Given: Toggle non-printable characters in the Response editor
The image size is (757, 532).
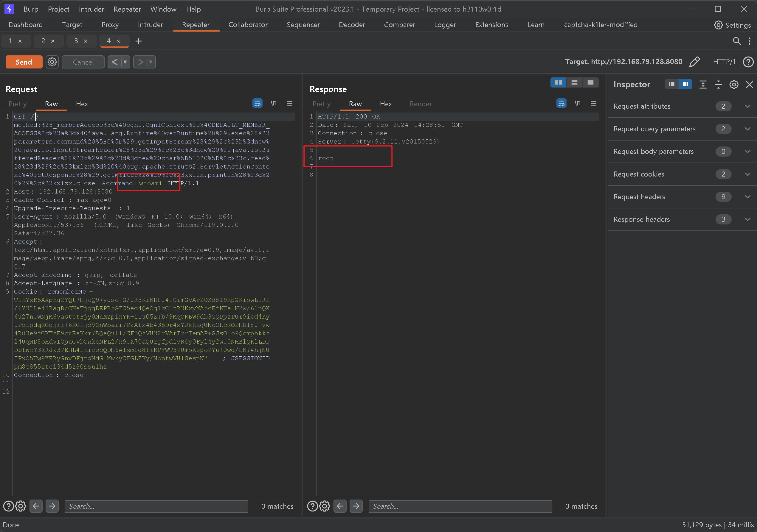Looking at the screenshot, I should [577, 103].
